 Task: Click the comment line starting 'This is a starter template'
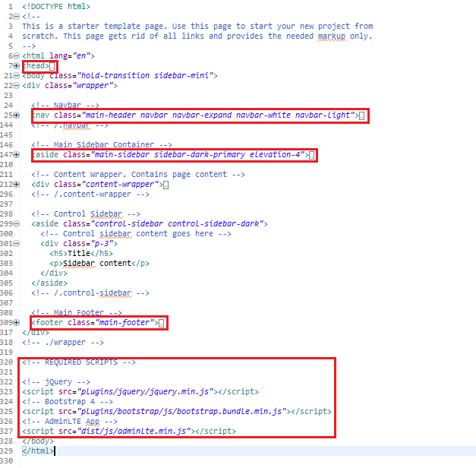click(197, 26)
